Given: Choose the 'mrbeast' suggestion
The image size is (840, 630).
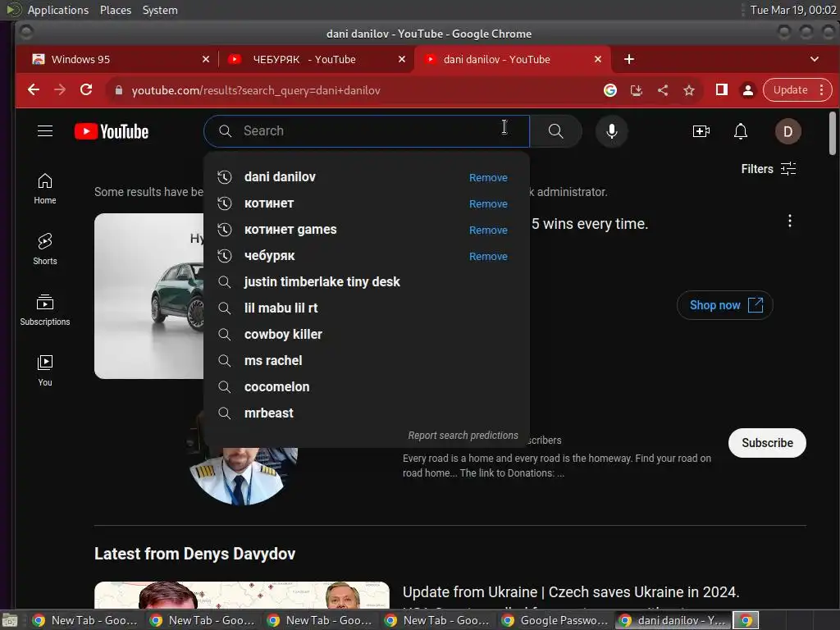Looking at the screenshot, I should coord(367,413).
